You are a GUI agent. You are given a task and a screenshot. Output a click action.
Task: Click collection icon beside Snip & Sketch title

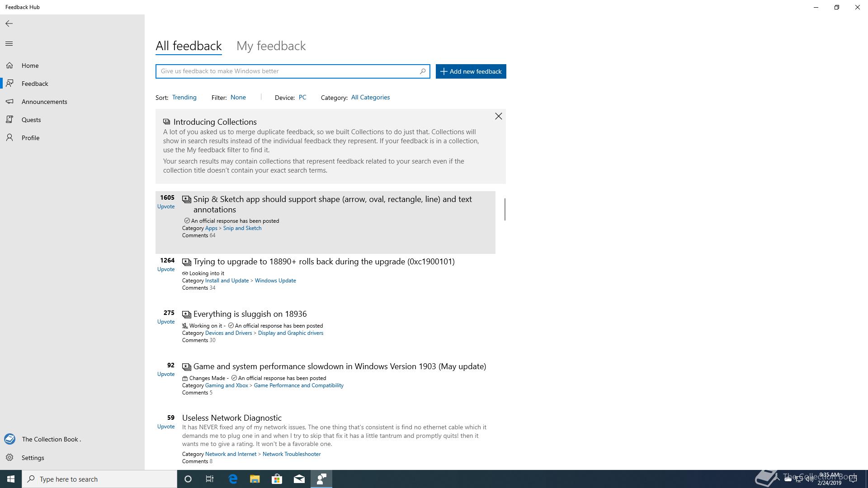(x=187, y=199)
